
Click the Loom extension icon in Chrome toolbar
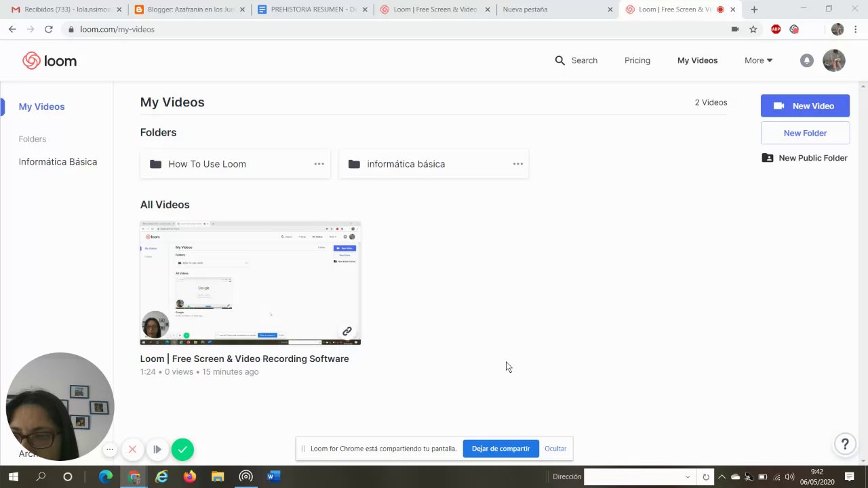click(x=794, y=29)
